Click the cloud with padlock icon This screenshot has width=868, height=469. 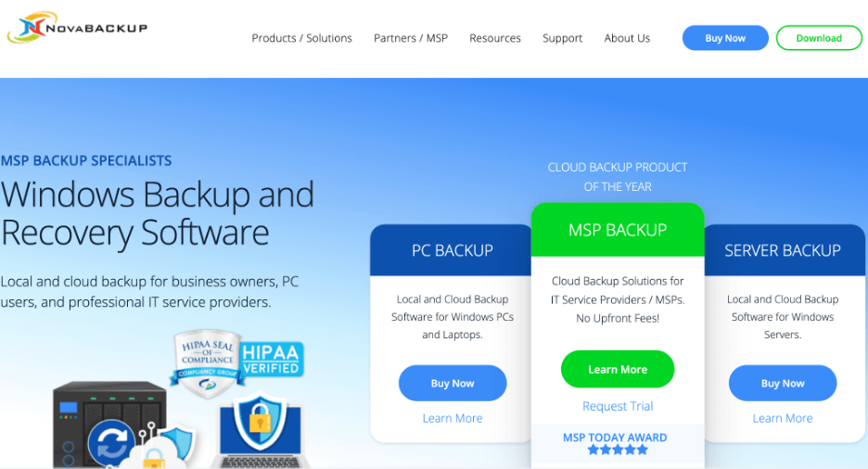pyautogui.click(x=152, y=453)
